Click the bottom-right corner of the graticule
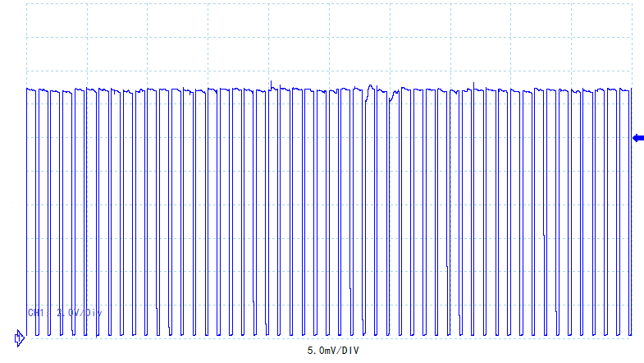644x363 pixels. tap(633, 338)
